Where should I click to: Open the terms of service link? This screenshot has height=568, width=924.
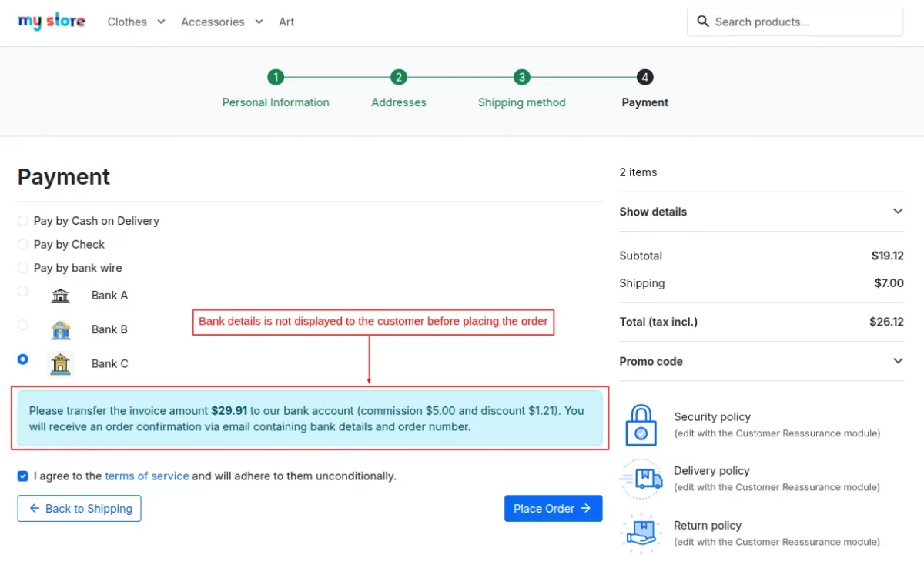click(x=147, y=476)
